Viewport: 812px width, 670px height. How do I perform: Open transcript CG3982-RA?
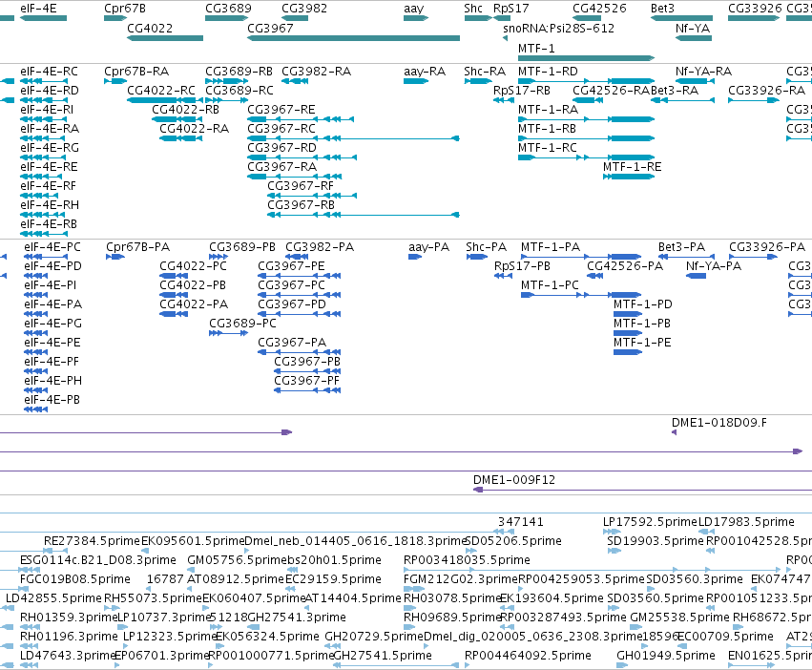coord(317,72)
